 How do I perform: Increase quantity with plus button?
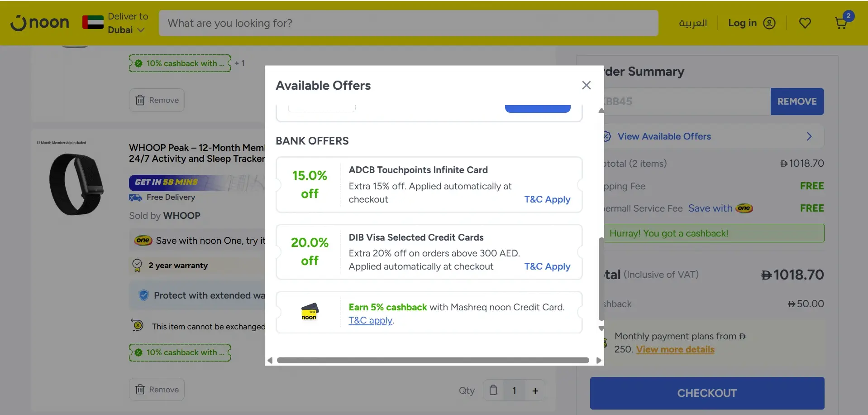tap(535, 391)
